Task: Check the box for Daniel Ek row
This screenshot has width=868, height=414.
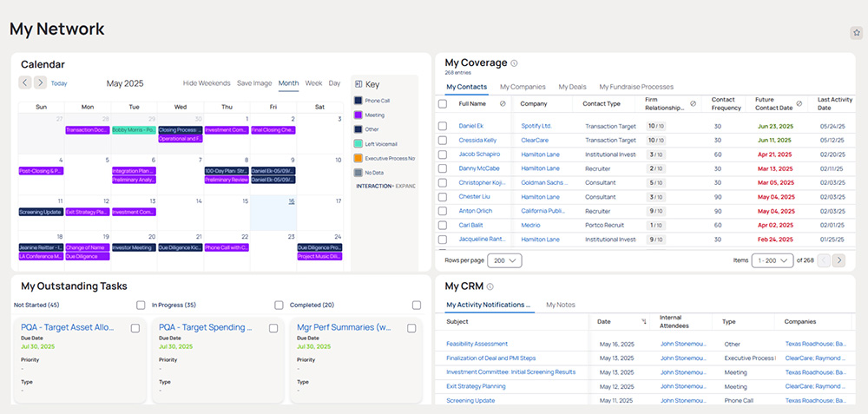Action: 443,126
